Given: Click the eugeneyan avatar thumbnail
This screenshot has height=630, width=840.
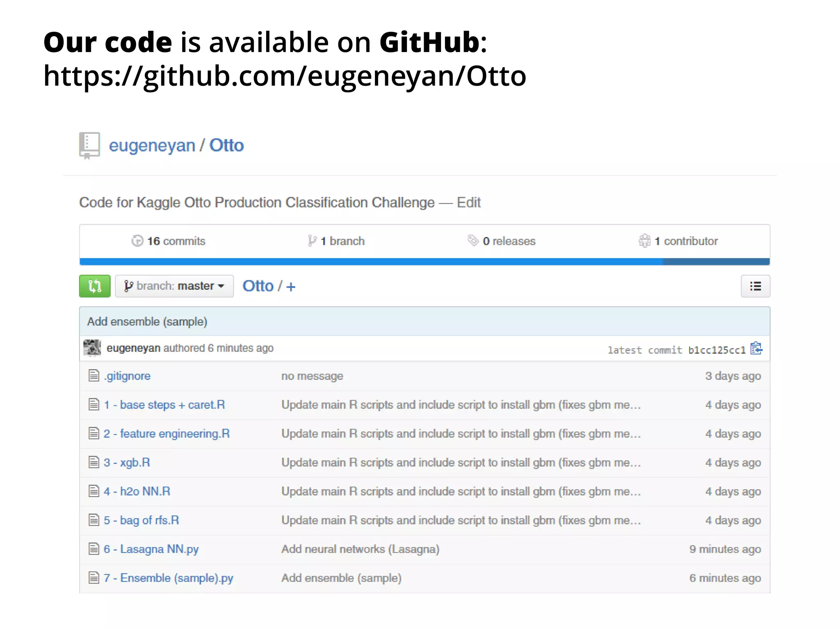Looking at the screenshot, I should click(92, 348).
